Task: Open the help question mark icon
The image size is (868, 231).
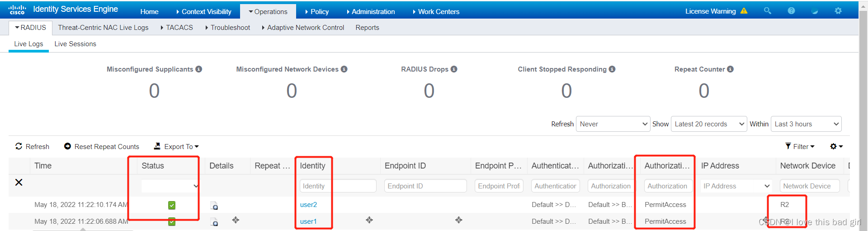Action: click(791, 10)
